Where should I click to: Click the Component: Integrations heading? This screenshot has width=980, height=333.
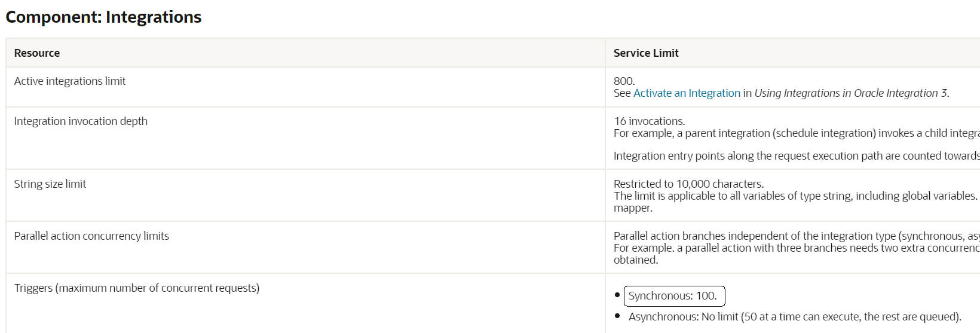pyautogui.click(x=103, y=17)
